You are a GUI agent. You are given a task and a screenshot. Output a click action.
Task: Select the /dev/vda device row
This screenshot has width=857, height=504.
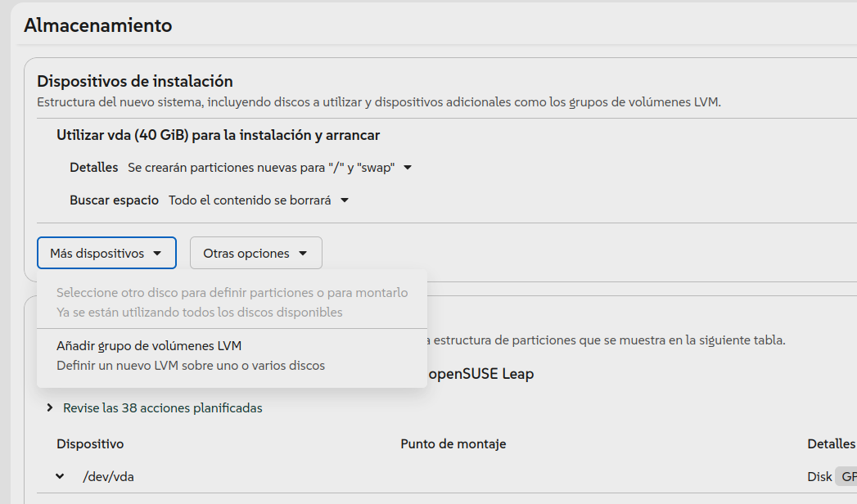coord(108,476)
